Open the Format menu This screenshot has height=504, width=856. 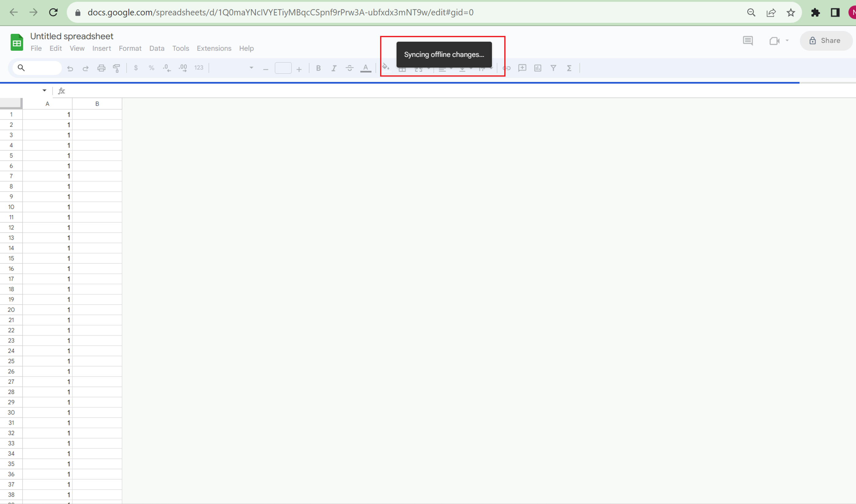130,48
